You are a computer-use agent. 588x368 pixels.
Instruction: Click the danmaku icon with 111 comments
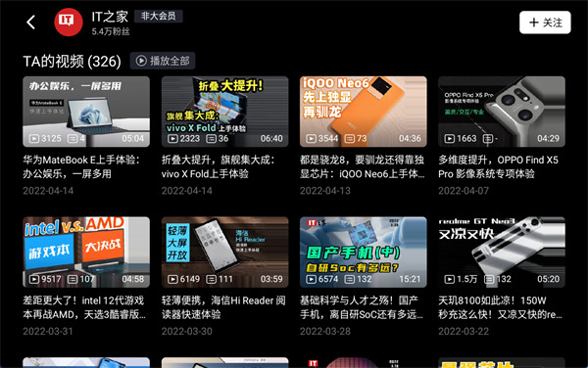click(211, 279)
